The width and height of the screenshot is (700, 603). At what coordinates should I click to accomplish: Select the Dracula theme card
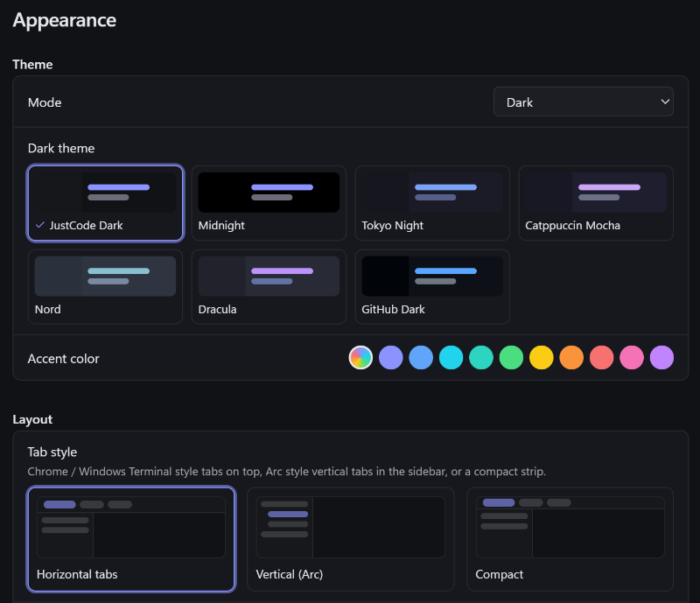coord(269,287)
